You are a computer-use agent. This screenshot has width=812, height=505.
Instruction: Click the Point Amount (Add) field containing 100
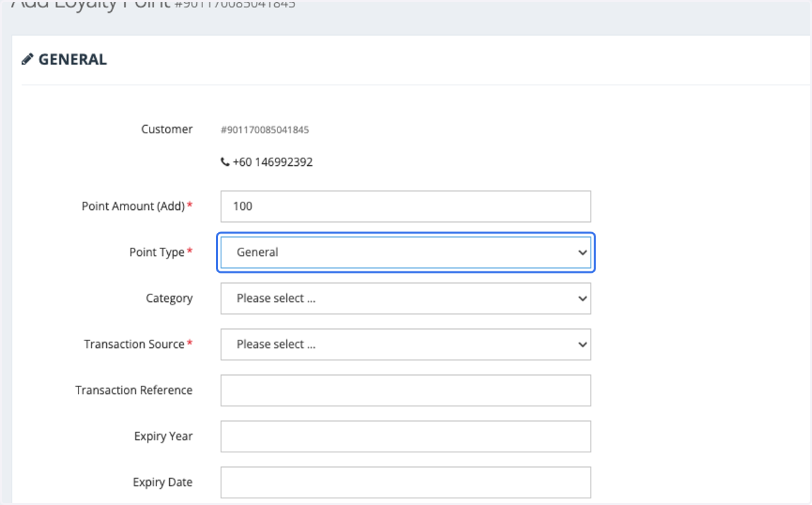[406, 206]
